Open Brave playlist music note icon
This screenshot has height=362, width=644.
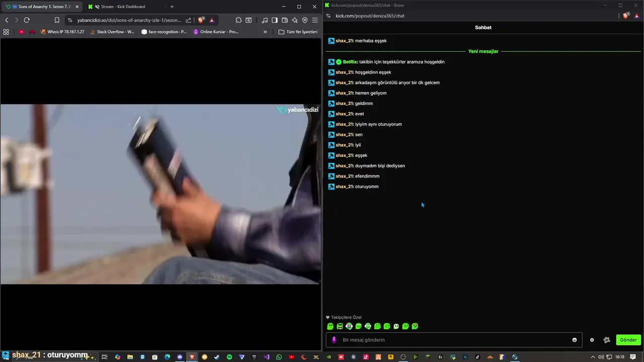coord(265,20)
